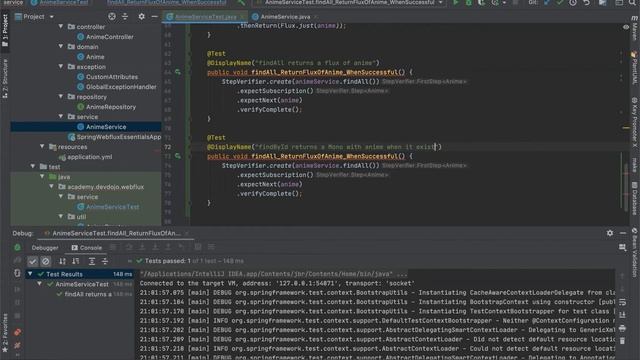This screenshot has width=640, height=360.
Task: Locate the open file in Project tree
Action: [112, 17]
